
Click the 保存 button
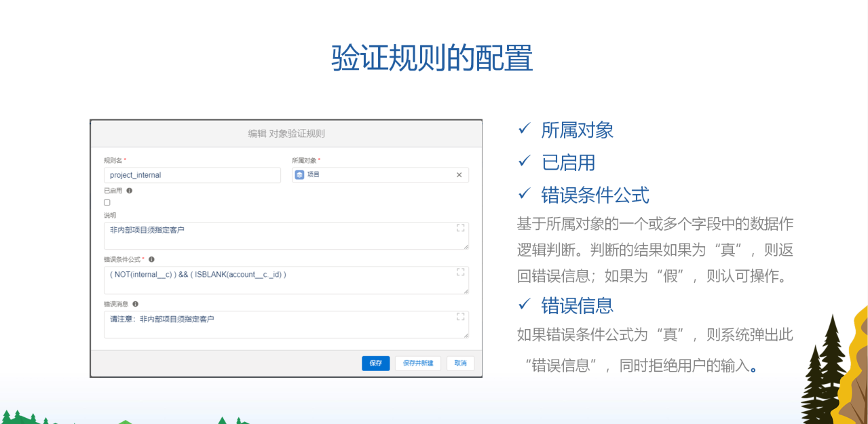coord(375,363)
